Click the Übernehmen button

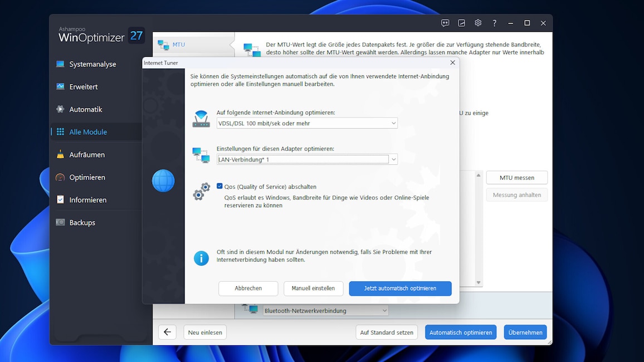525,332
